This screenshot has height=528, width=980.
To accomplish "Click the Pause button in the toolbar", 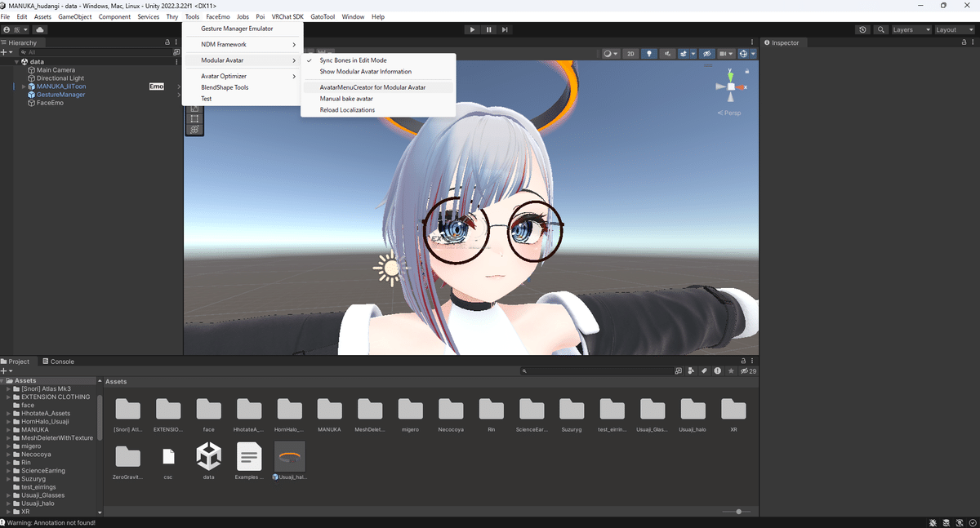I will pos(488,29).
